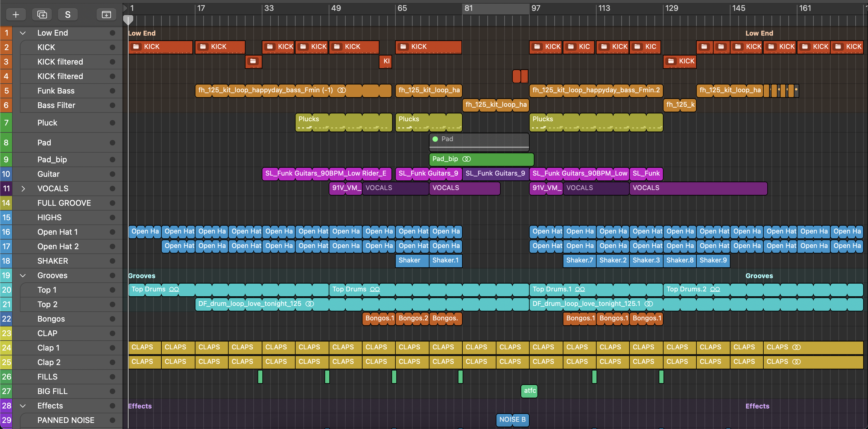Click the orange color strip of track 5
The height and width of the screenshot is (429, 868).
coord(6,91)
